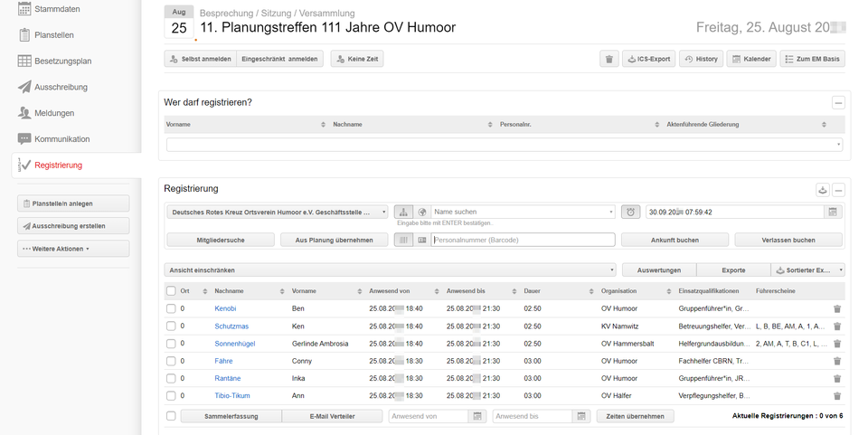868x435 pixels.
Task: Click the Zeiten übernehmen button
Action: pyautogui.click(x=635, y=416)
